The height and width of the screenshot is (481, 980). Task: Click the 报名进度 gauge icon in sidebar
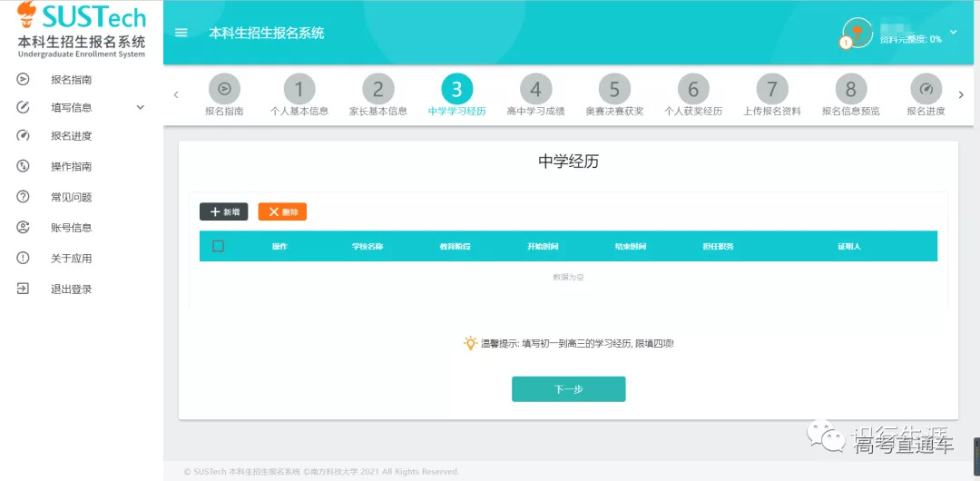[23, 135]
